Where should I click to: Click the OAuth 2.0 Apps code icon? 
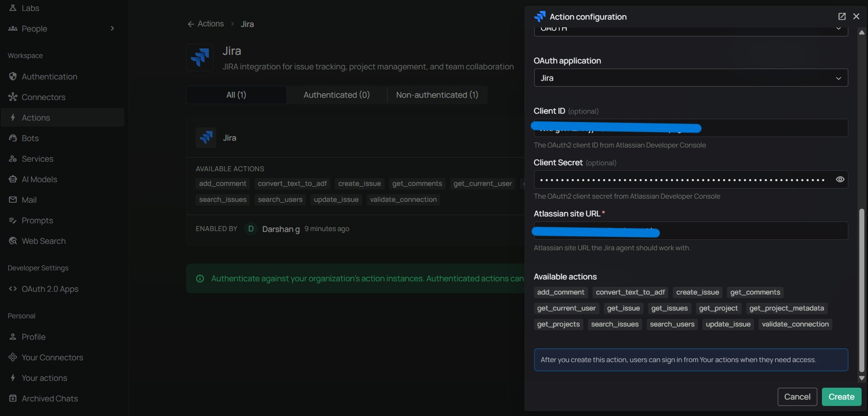[13, 289]
